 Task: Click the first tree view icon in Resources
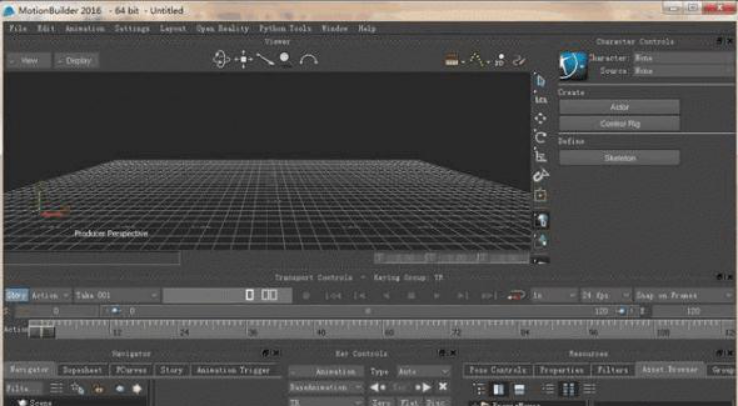[x=479, y=389]
